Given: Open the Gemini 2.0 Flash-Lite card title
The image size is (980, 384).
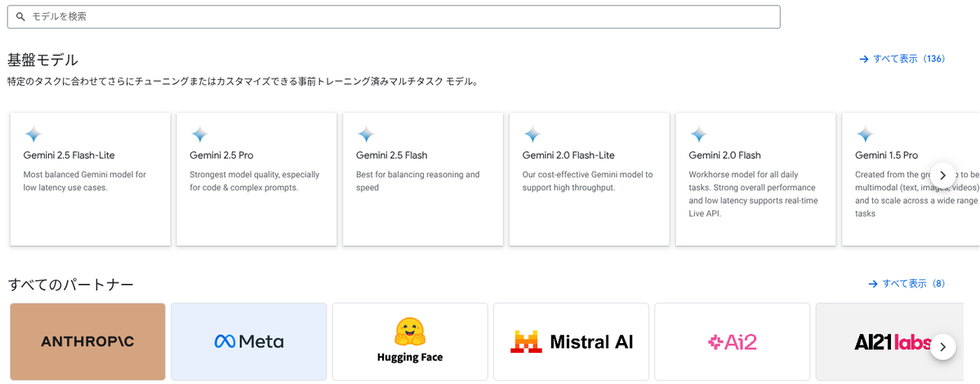Looking at the screenshot, I should click(568, 155).
